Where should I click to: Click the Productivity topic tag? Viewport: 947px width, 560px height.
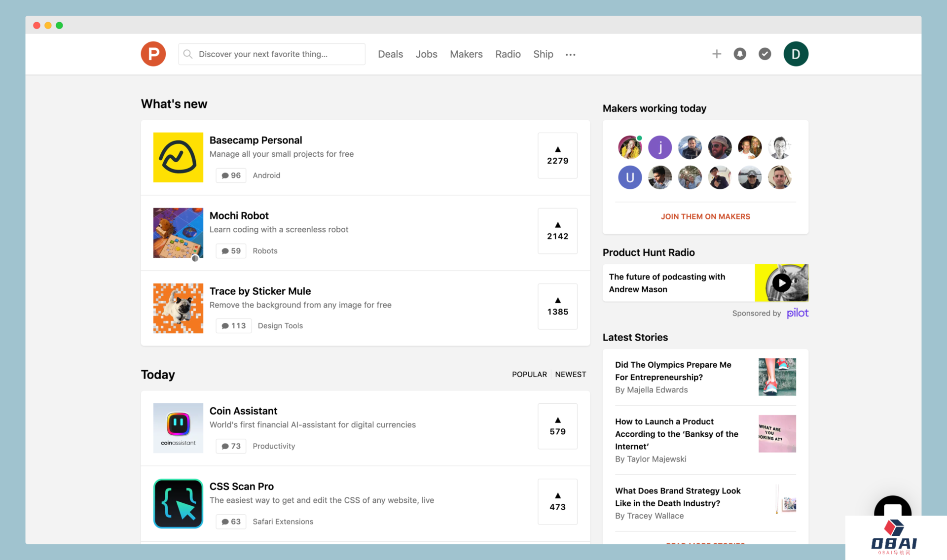(x=274, y=446)
